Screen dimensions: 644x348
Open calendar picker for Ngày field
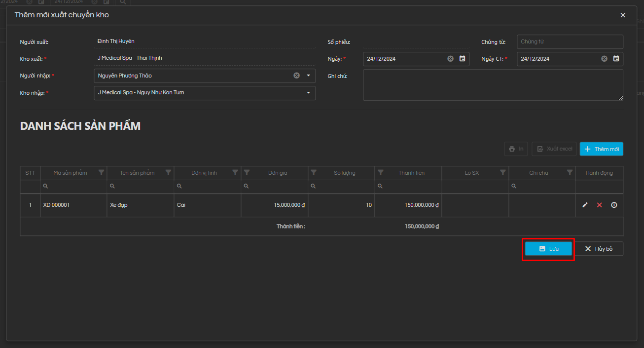click(x=462, y=59)
